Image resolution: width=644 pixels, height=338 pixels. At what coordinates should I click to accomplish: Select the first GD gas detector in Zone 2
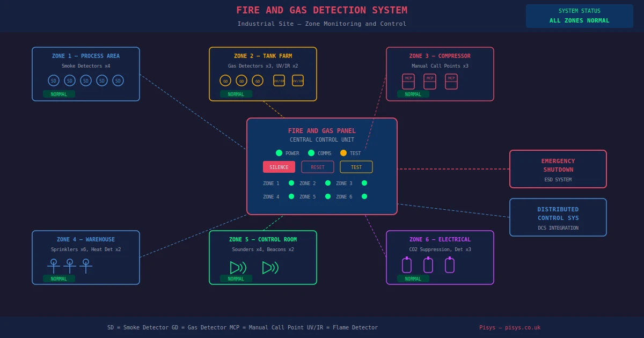coord(225,80)
